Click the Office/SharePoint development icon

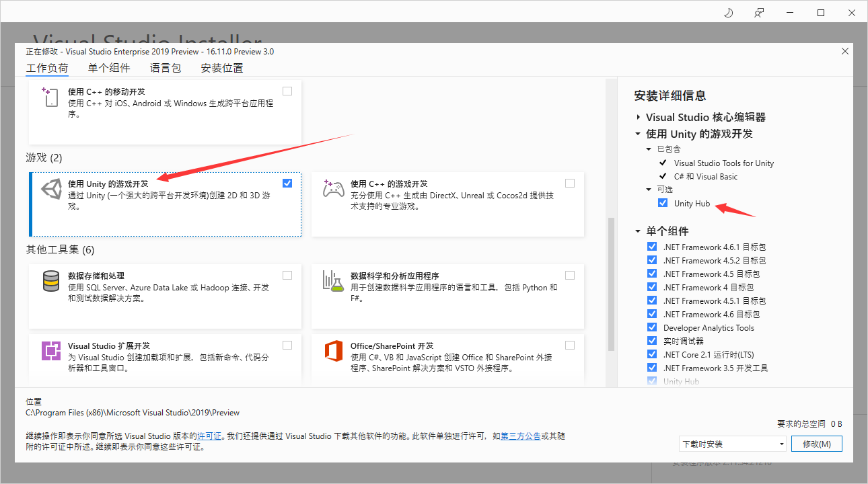tap(334, 351)
